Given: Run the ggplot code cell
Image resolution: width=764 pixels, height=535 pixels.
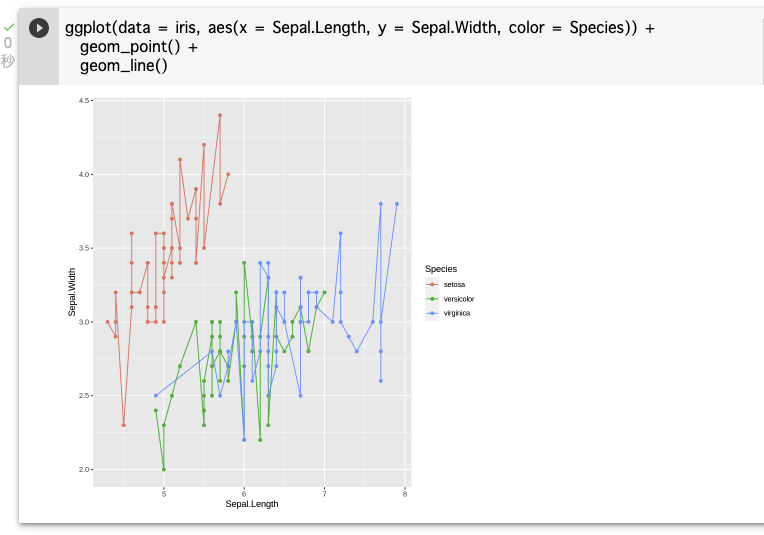Looking at the screenshot, I should (39, 28).
